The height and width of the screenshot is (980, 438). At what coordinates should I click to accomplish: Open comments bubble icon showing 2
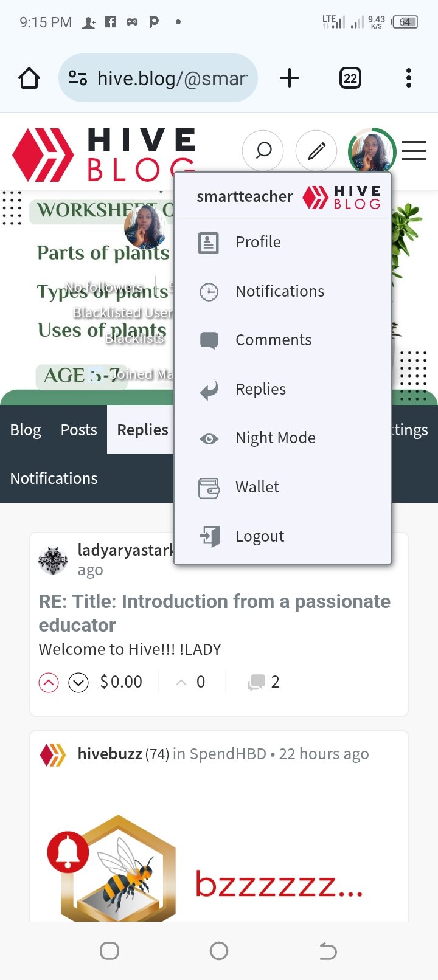(x=256, y=682)
